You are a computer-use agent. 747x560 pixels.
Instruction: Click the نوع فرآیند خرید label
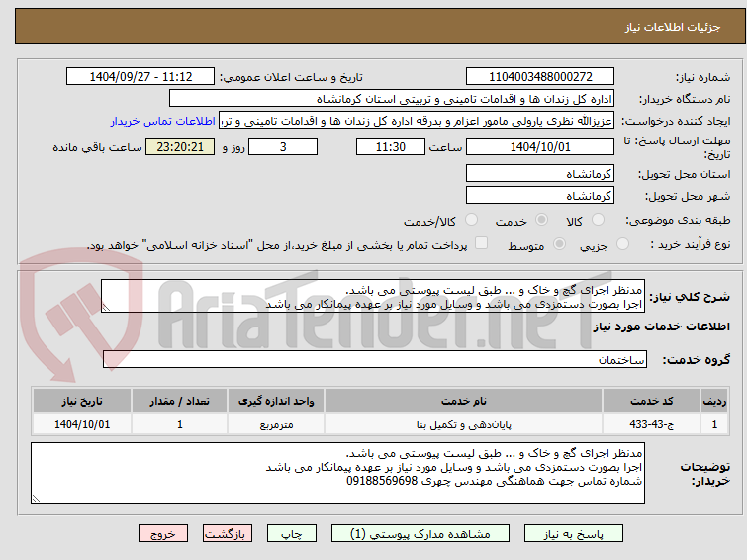pyautogui.click(x=691, y=244)
